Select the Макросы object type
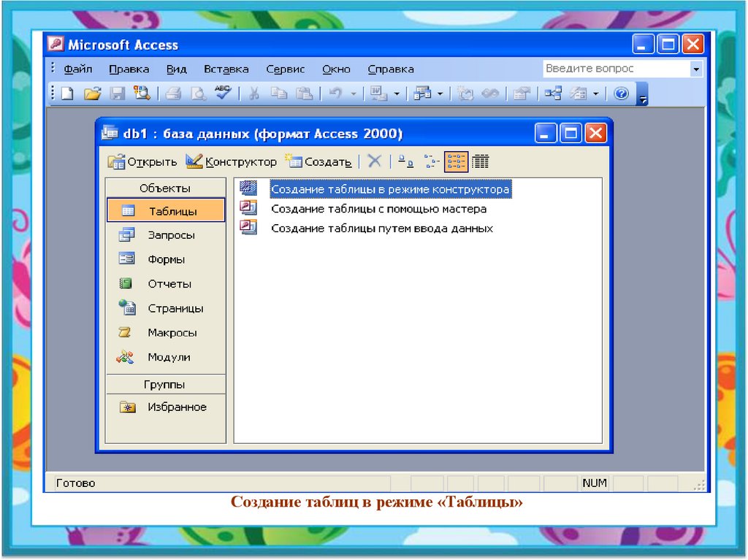The width and height of the screenshot is (748, 560). [x=158, y=332]
